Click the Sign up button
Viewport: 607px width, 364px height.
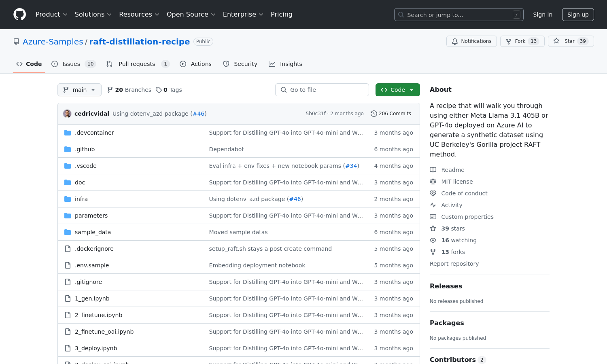[577, 15]
